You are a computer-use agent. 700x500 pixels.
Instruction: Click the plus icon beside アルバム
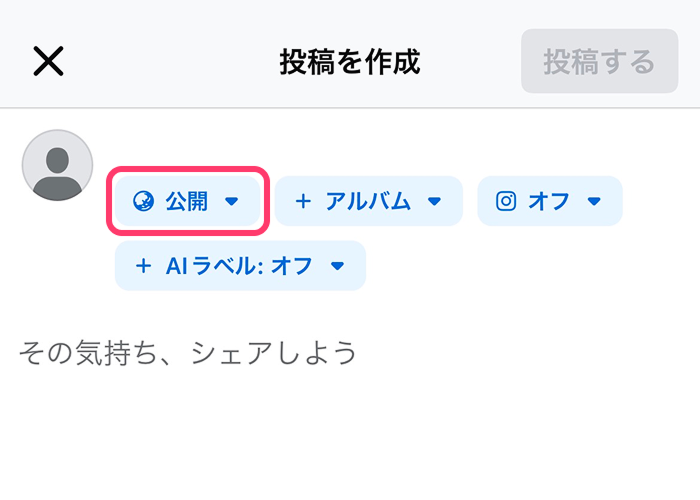click(303, 201)
